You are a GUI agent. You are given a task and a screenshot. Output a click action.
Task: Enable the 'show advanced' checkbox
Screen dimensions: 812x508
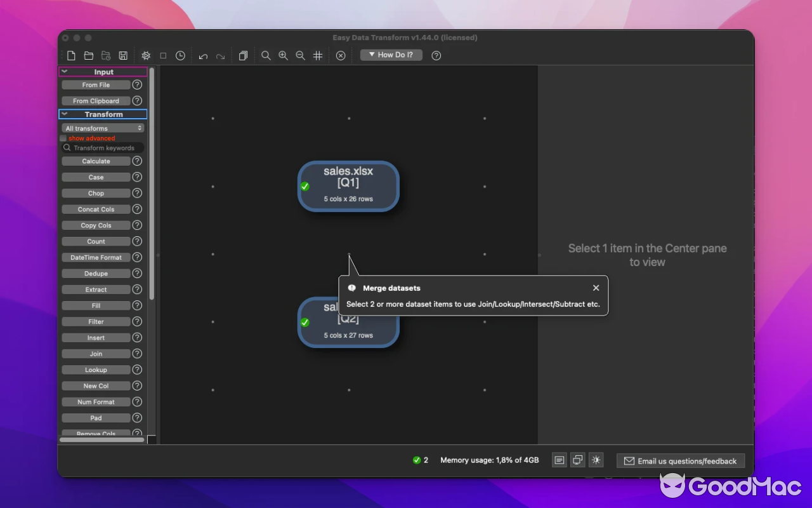pos(63,138)
